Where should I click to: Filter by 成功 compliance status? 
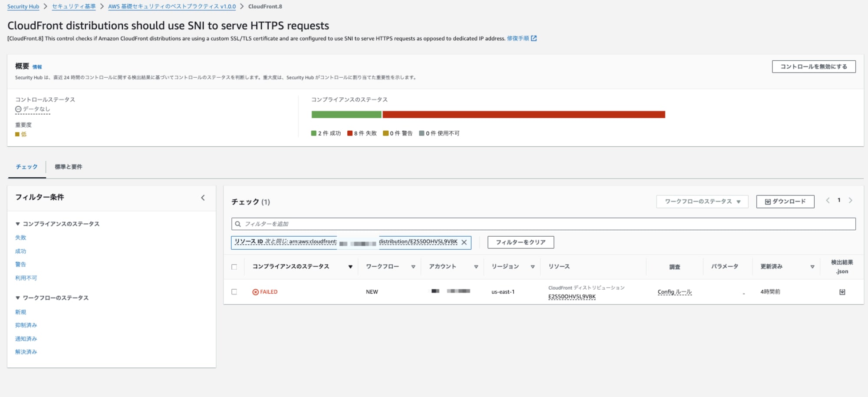pyautogui.click(x=21, y=251)
